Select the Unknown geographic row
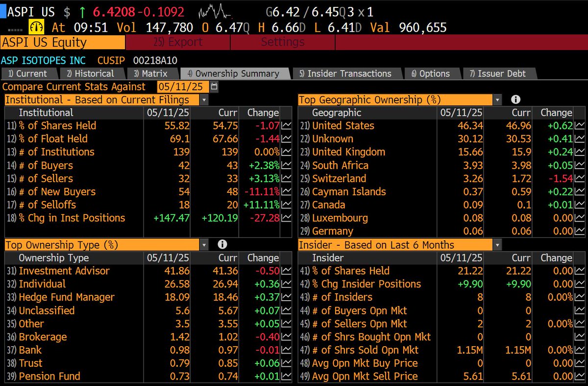588x386 pixels. (x=442, y=139)
